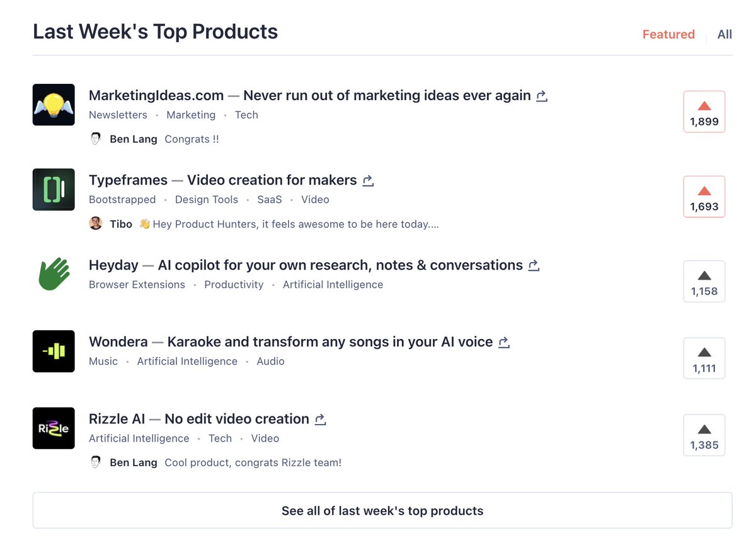Select the Typeframes green brackets logo

click(x=54, y=189)
